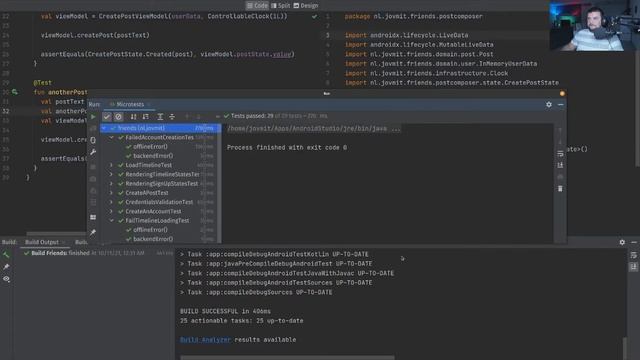Click the hammer rebuild icon in Build panel

point(6,255)
